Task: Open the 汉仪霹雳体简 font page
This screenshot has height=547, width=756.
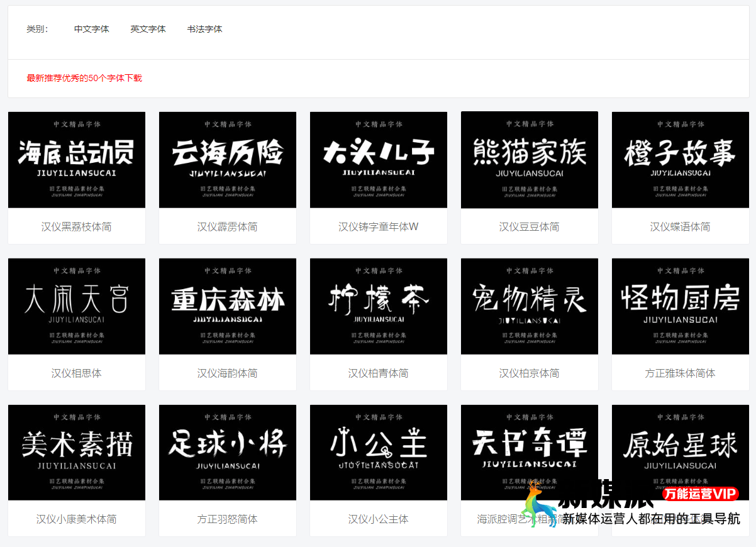Action: pos(227,226)
